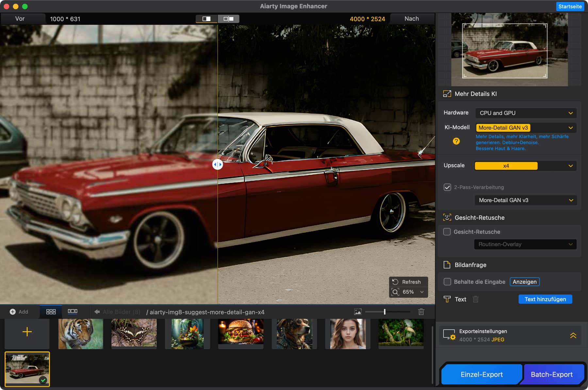
Task: Select the filmstrip view icon
Action: 73,311
